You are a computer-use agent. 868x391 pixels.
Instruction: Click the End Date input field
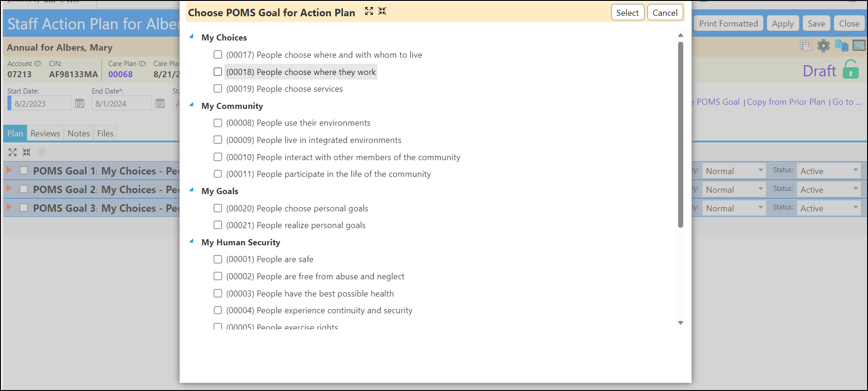[121, 103]
